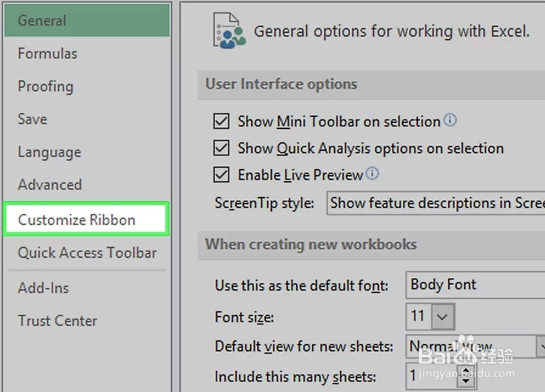
Task: Open the Add-Ins category
Action: click(x=43, y=288)
